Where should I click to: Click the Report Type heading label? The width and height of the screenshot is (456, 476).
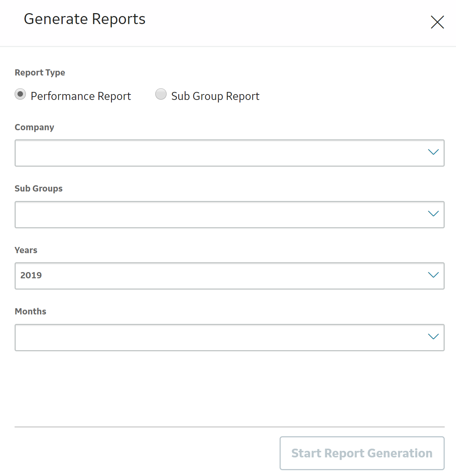[x=40, y=73]
